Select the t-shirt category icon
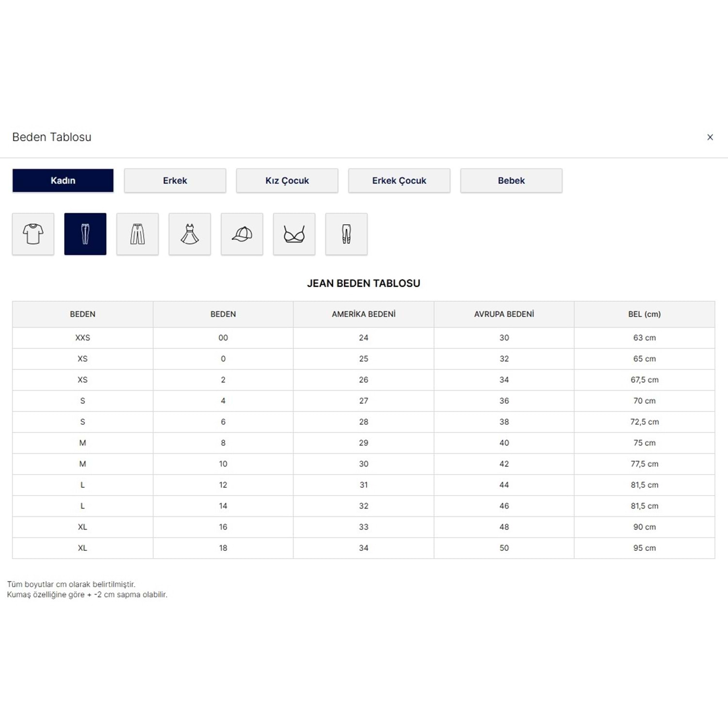This screenshot has width=728, height=728. (33, 234)
